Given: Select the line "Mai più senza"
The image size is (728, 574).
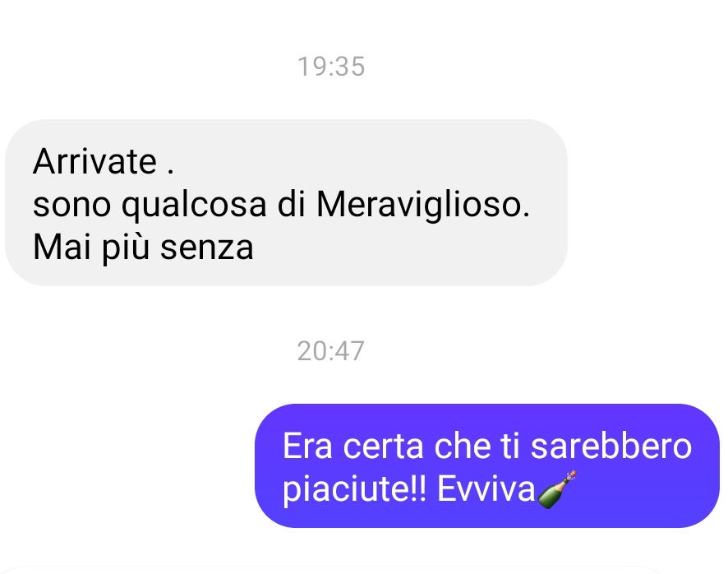Looking at the screenshot, I should (143, 248).
